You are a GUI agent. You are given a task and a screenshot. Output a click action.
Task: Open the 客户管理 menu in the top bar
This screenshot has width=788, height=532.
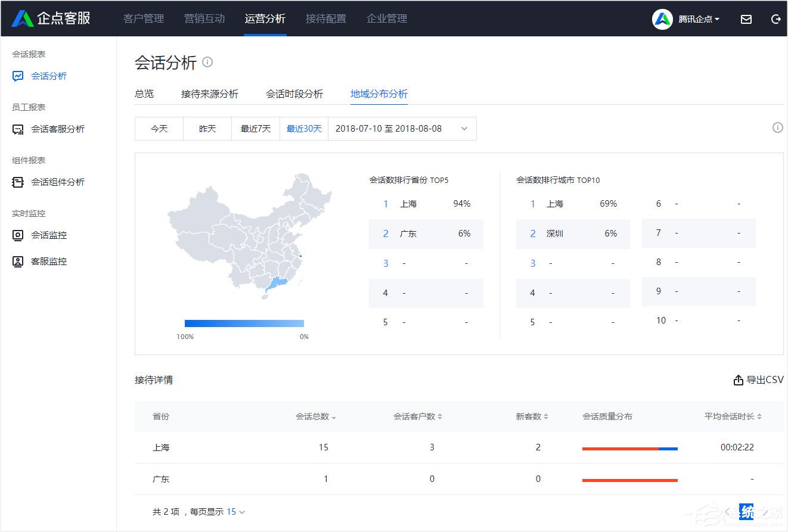tap(143, 18)
